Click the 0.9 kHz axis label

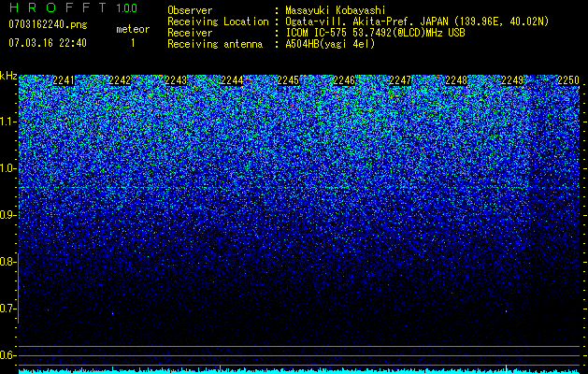click(x=8, y=215)
